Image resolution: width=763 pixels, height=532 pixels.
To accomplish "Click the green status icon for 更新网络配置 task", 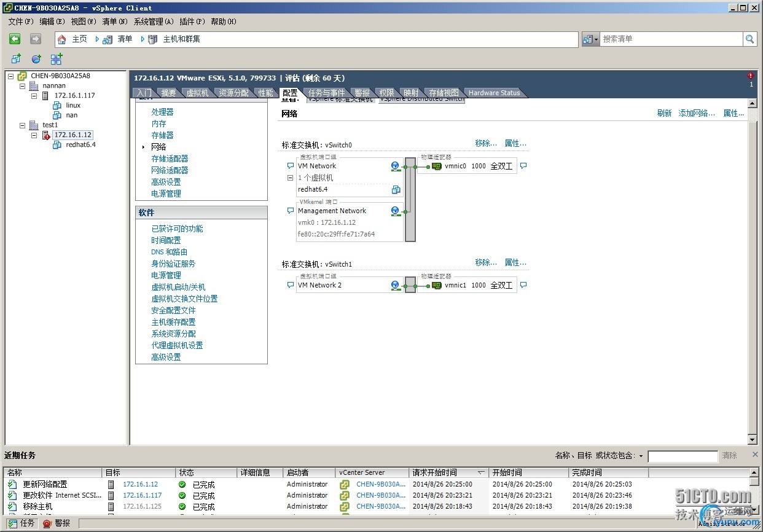I will coord(182,485).
